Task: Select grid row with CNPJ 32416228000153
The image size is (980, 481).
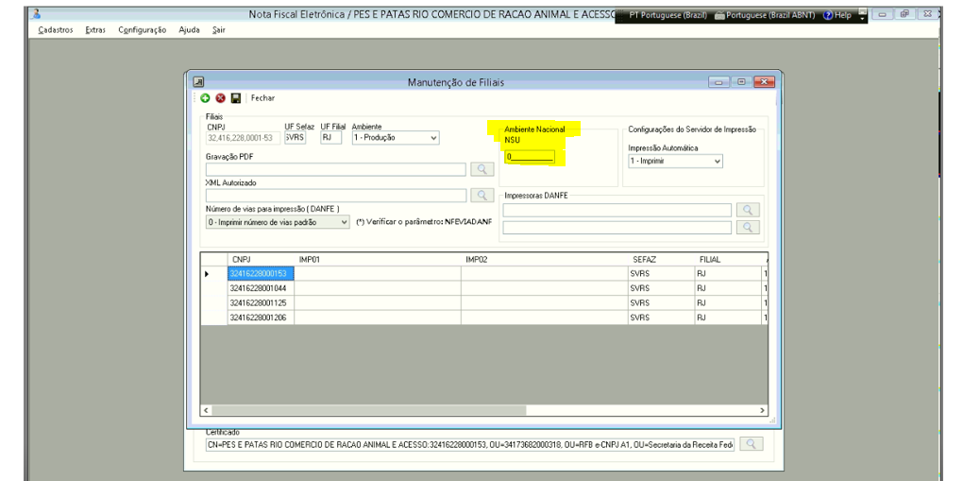Action: pos(483,274)
